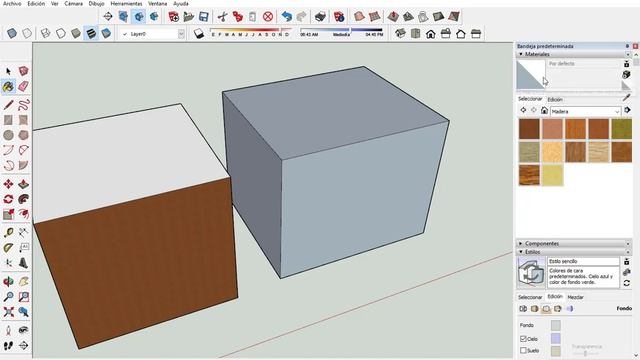Switch to the Mezclar tab in Estilos
Image resolution: width=640 pixels, height=360 pixels.
(575, 297)
